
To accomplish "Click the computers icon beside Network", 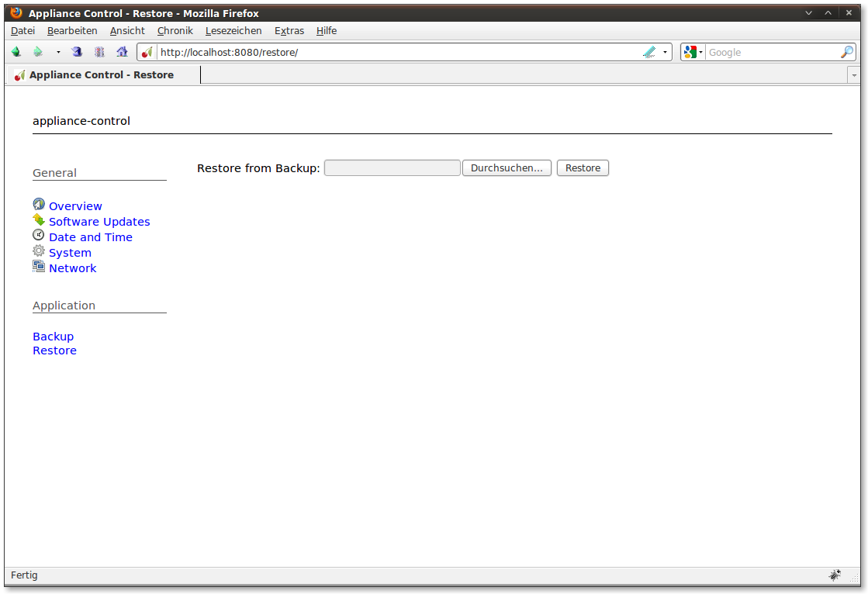I will 39,266.
